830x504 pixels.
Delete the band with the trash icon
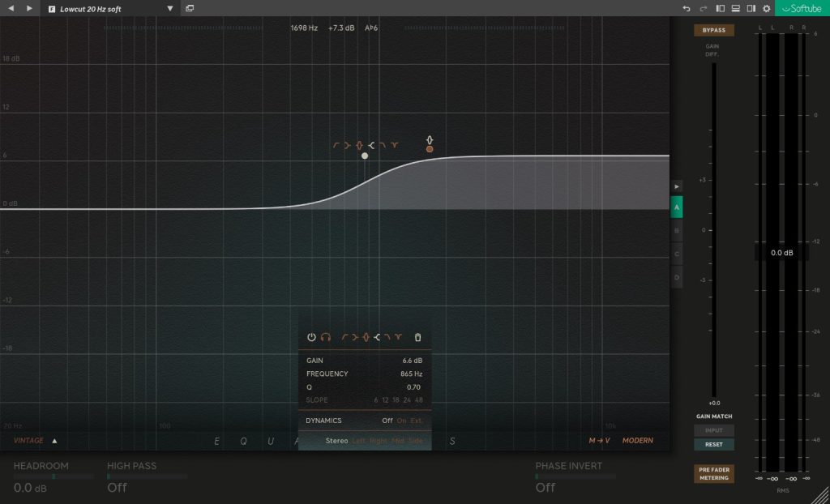click(417, 337)
